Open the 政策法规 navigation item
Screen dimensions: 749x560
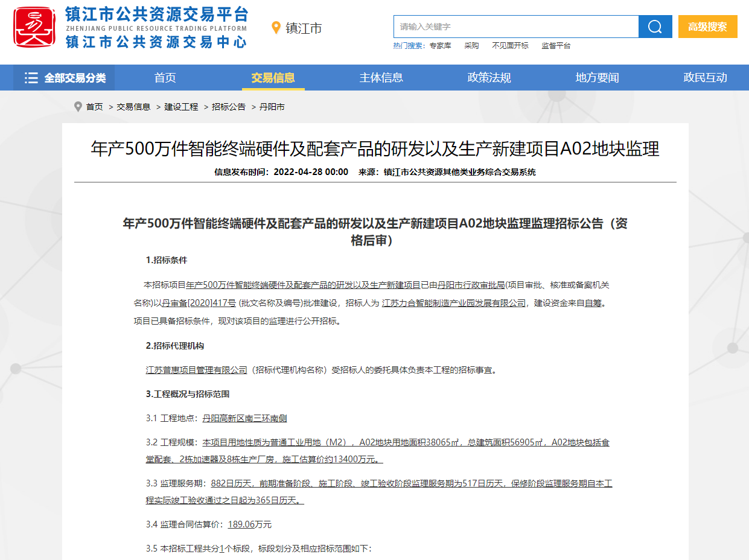[x=489, y=78]
